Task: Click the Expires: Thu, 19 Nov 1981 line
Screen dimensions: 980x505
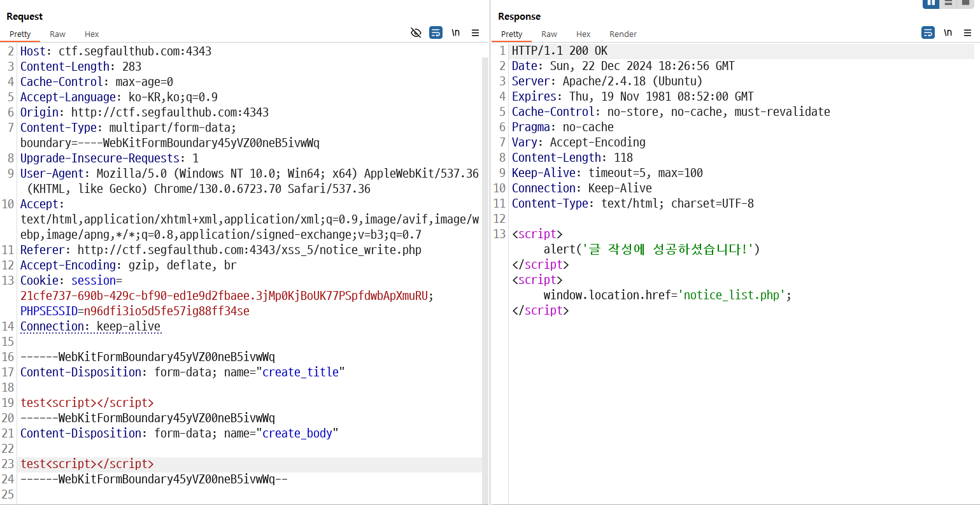Action: (633, 96)
